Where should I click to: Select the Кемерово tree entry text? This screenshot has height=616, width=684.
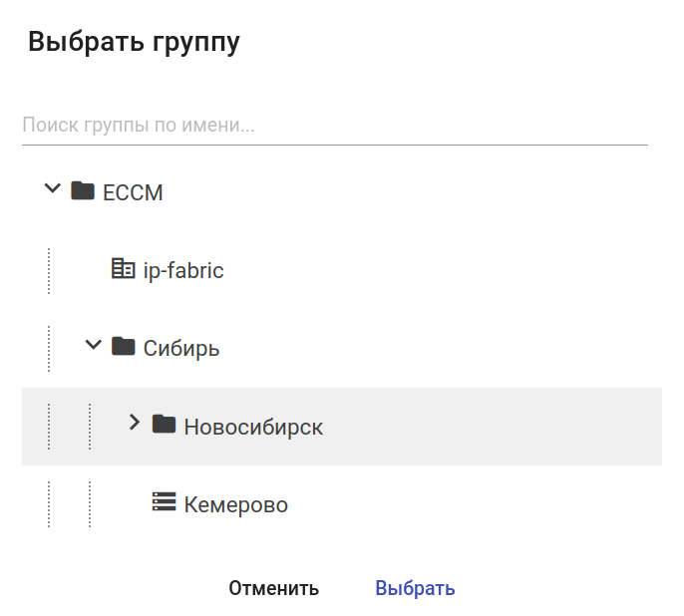tap(236, 505)
